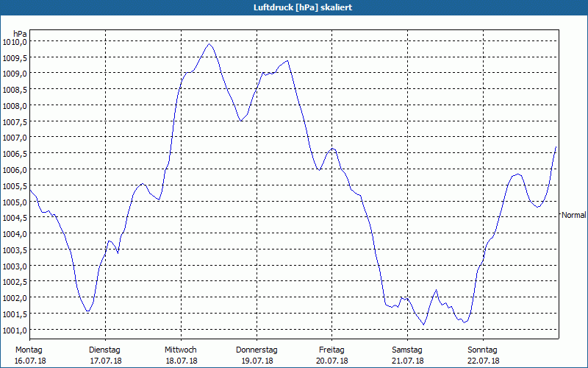Click the '19.07.18' date label
The height and width of the screenshot is (368, 588).
click(257, 361)
